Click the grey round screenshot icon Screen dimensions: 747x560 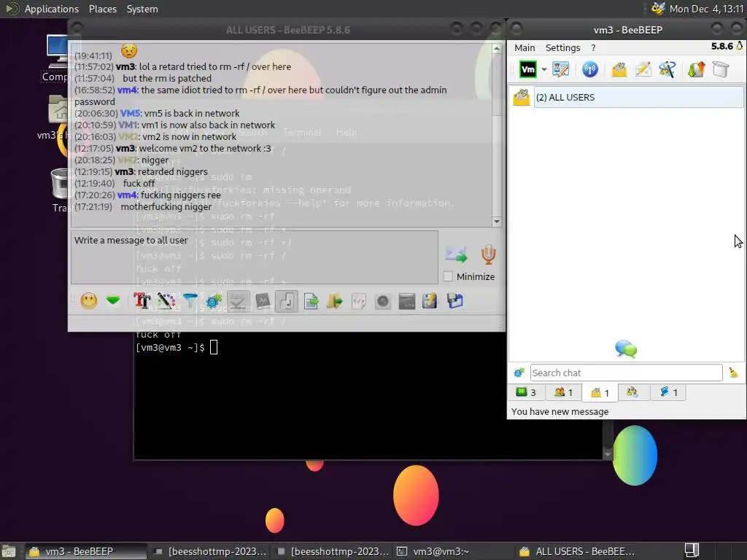click(x=383, y=301)
